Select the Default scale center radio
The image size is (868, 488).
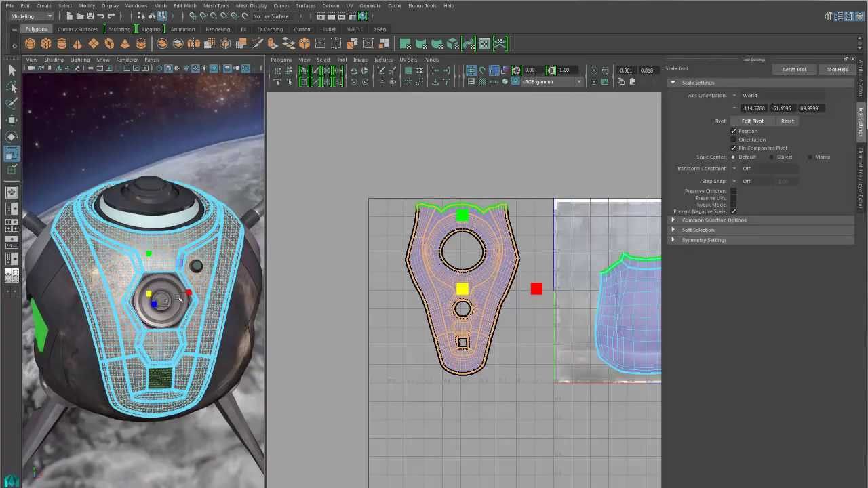733,157
